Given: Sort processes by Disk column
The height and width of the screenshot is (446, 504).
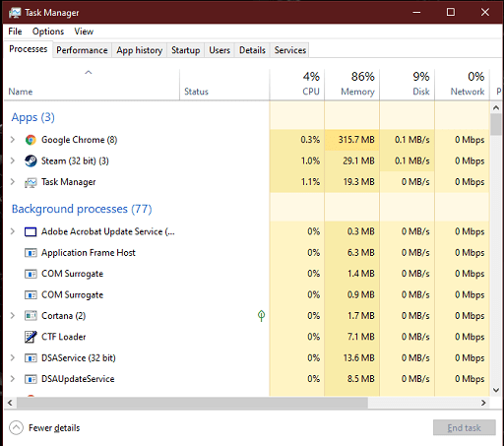Looking at the screenshot, I should click(408, 85).
